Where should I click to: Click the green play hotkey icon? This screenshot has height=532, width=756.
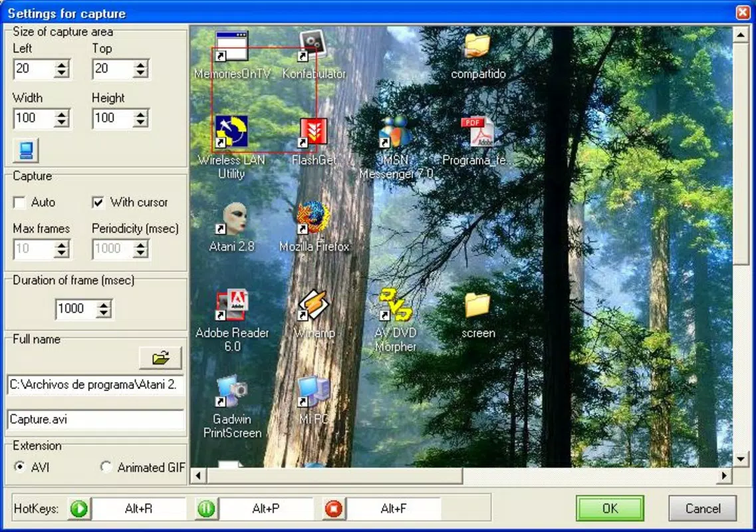coord(79,508)
